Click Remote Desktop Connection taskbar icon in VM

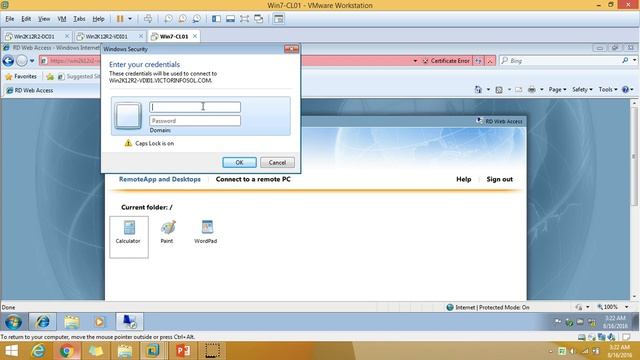tap(130, 322)
